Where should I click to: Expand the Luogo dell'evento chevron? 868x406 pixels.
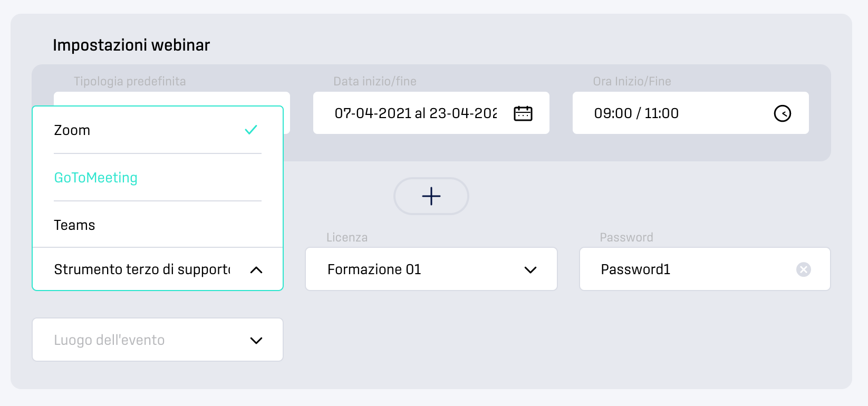coord(256,341)
